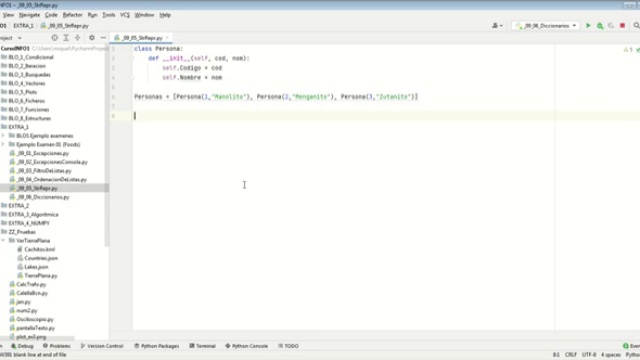Open the Debug tool window

coord(22,346)
